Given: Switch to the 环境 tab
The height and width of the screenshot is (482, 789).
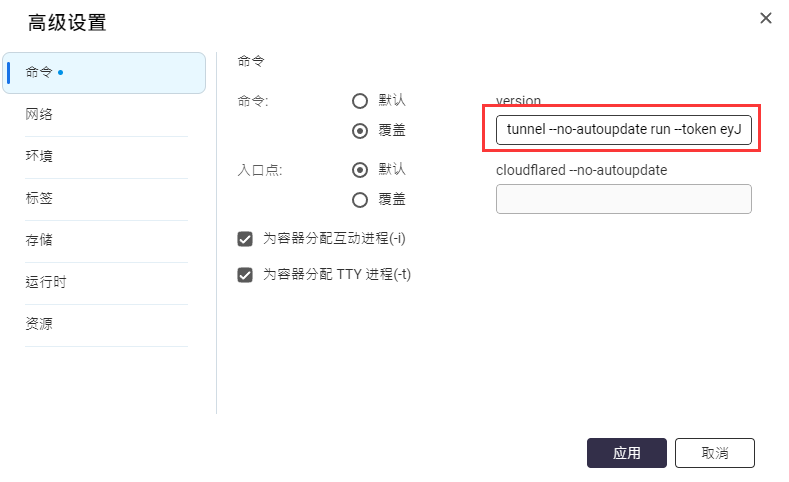Looking at the screenshot, I should (106, 156).
